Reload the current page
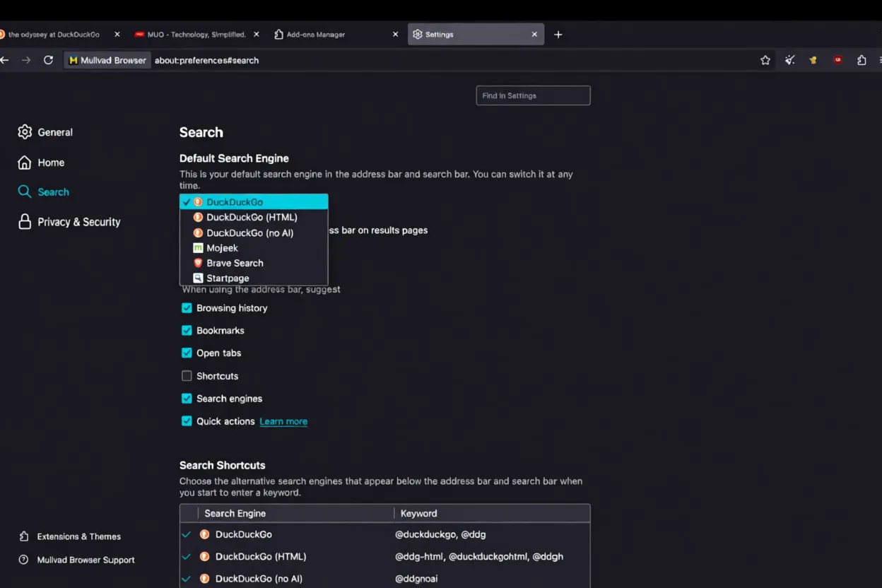 (48, 60)
